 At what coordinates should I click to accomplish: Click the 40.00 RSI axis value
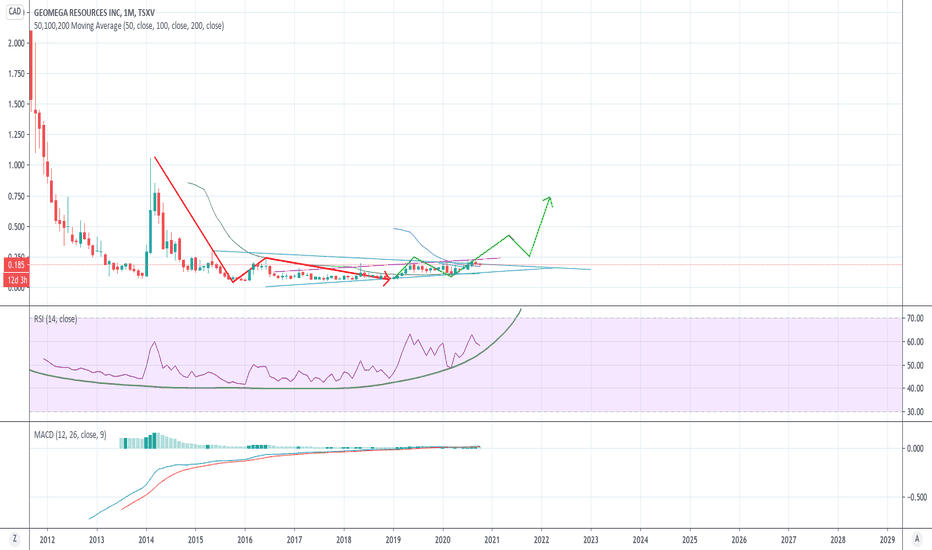coord(915,388)
